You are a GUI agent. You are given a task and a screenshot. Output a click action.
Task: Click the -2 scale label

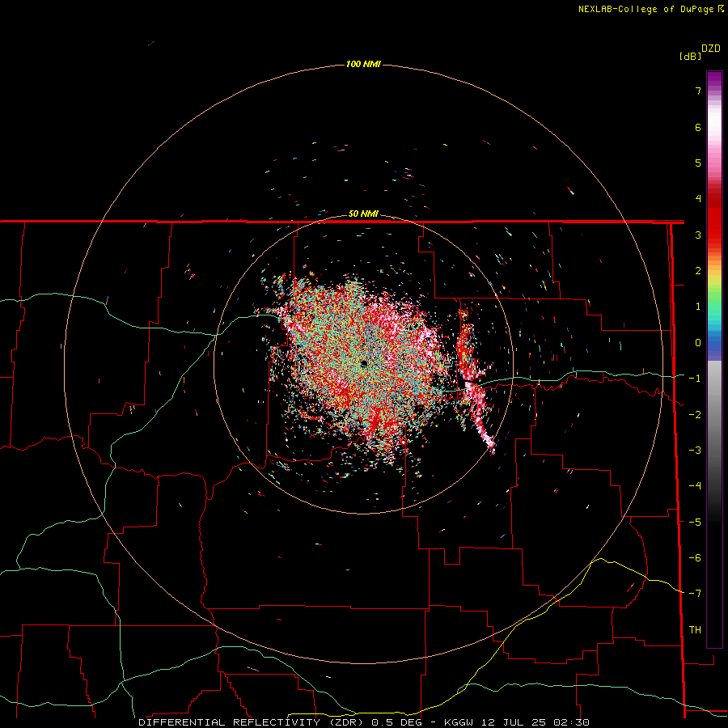[x=695, y=414]
